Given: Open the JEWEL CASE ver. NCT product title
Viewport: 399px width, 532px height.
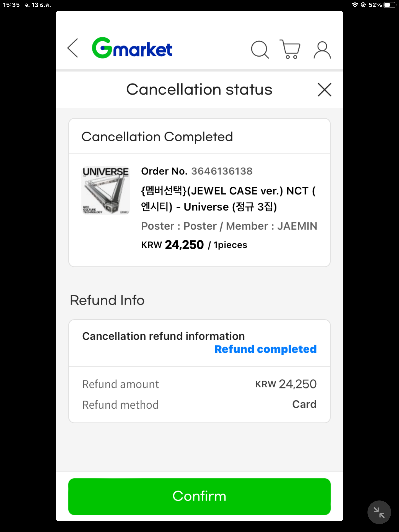Looking at the screenshot, I should coord(228,199).
